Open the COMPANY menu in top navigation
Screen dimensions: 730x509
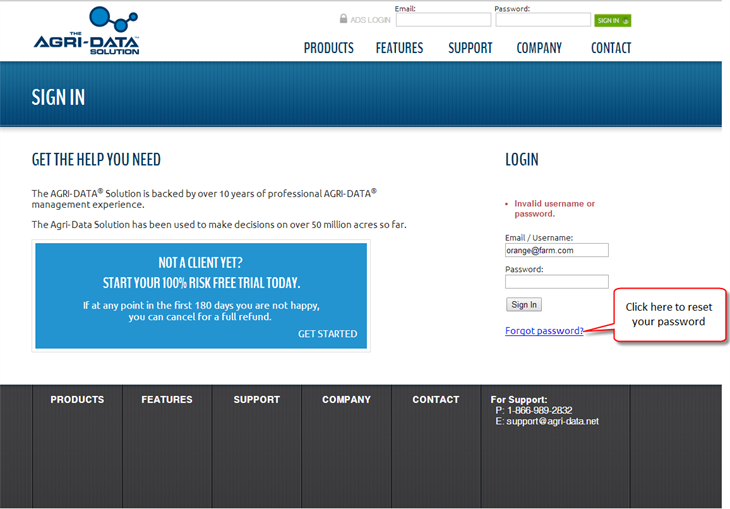539,48
